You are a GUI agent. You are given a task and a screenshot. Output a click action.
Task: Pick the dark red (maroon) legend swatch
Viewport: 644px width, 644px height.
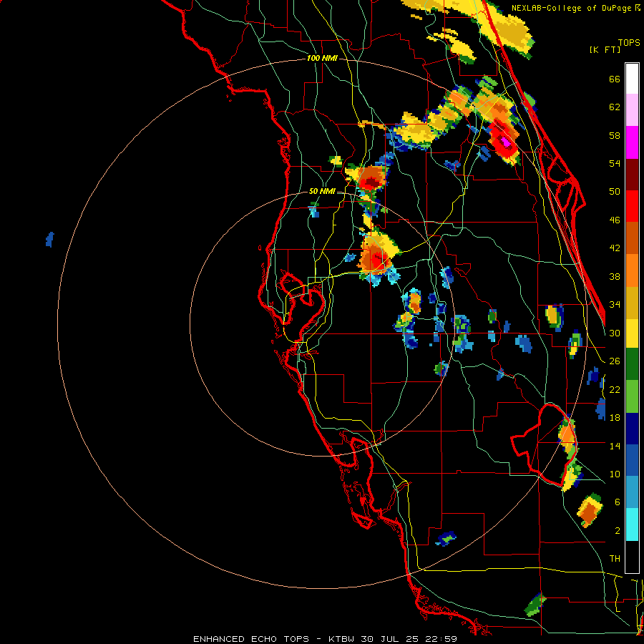(632, 174)
